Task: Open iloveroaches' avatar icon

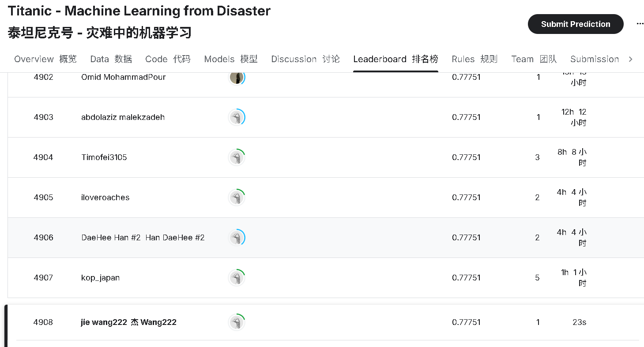Action: point(237,198)
